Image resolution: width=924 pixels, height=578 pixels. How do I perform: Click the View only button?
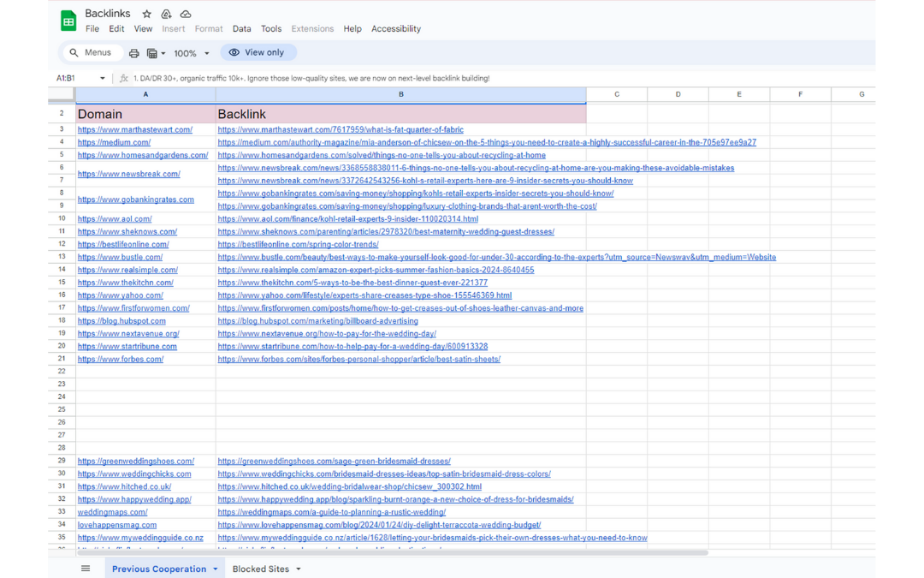(258, 52)
